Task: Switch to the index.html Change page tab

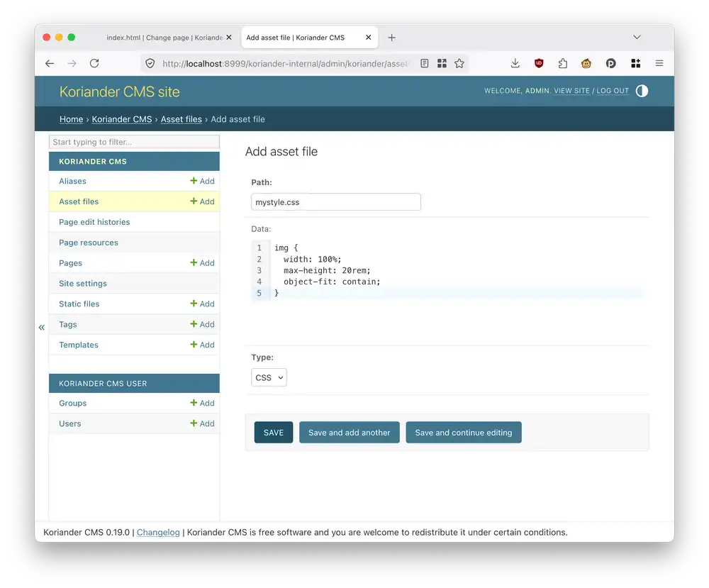Action: 164,38
